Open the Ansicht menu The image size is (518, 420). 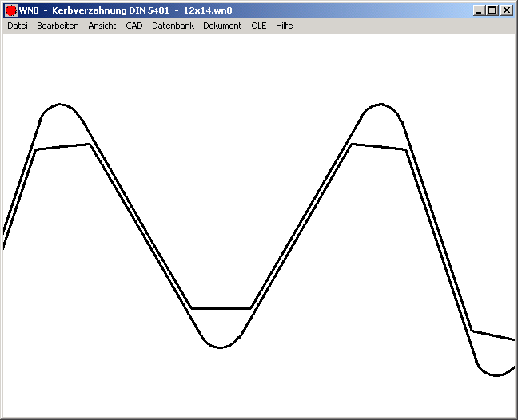click(102, 26)
